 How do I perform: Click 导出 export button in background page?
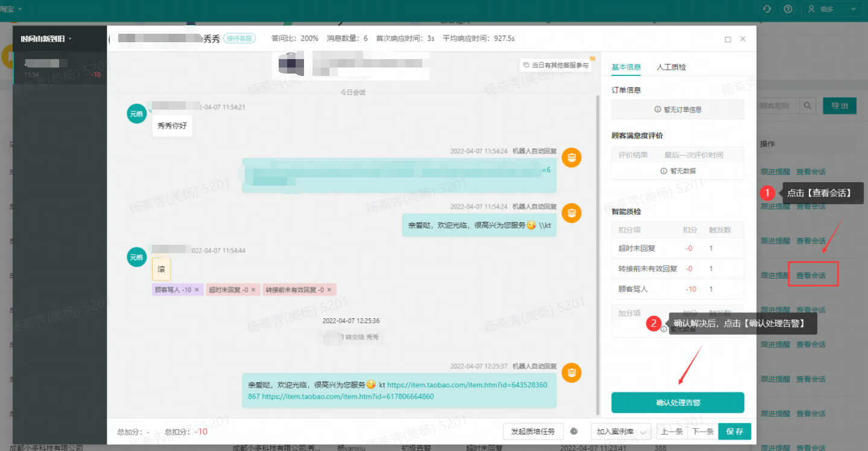(x=840, y=106)
